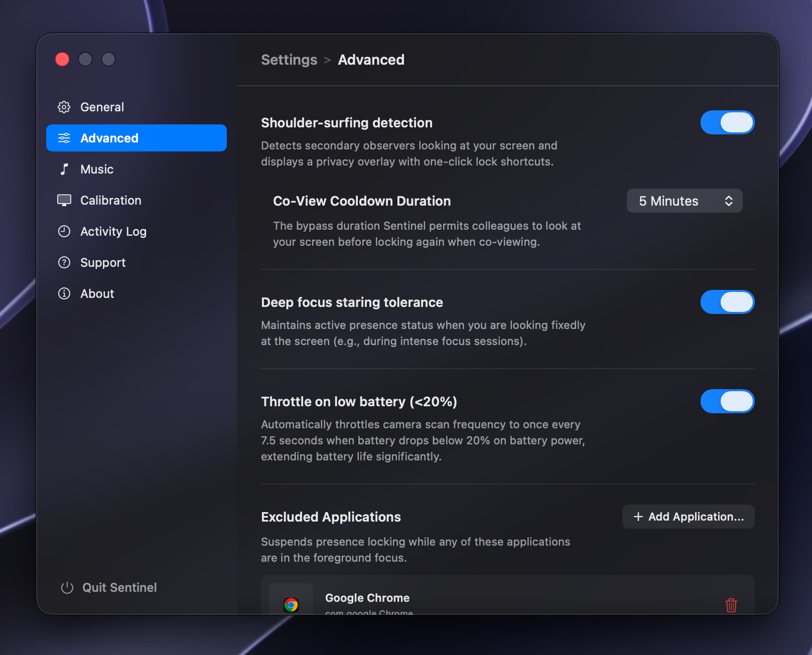Screen dimensions: 812x655
Task: Select the Advanced sidebar item
Action: [137, 138]
